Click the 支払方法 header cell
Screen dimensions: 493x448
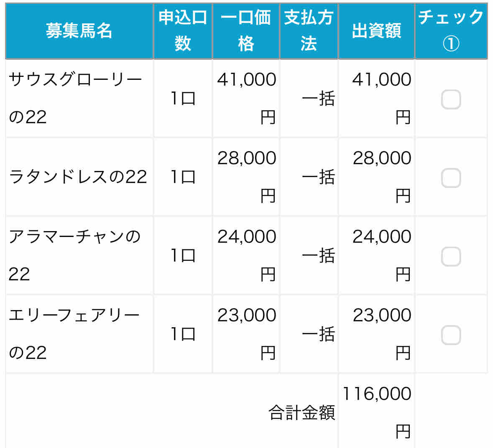(309, 31)
